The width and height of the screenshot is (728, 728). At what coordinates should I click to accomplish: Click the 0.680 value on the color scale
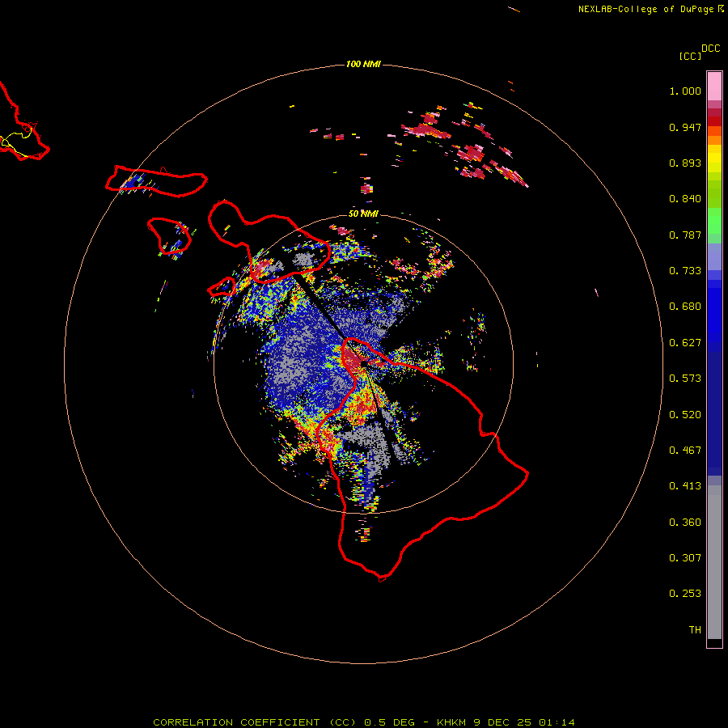click(x=685, y=307)
